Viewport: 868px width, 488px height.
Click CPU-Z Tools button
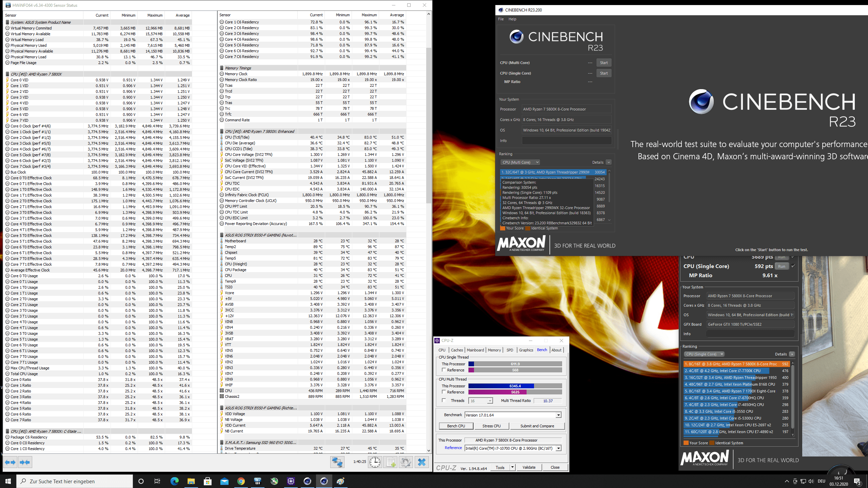coord(500,467)
